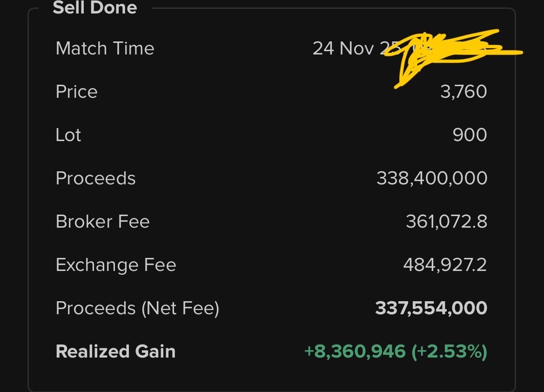This screenshot has height=392, width=544.
Task: Click the green realized gain +8,360,946
Action: 355,351
